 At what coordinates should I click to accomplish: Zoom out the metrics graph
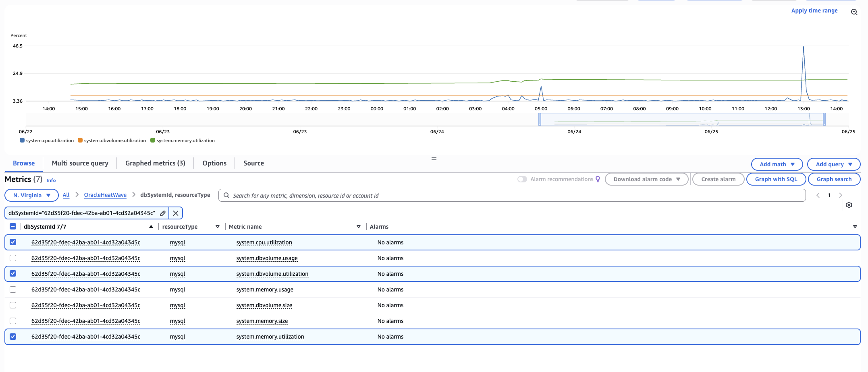pos(854,12)
